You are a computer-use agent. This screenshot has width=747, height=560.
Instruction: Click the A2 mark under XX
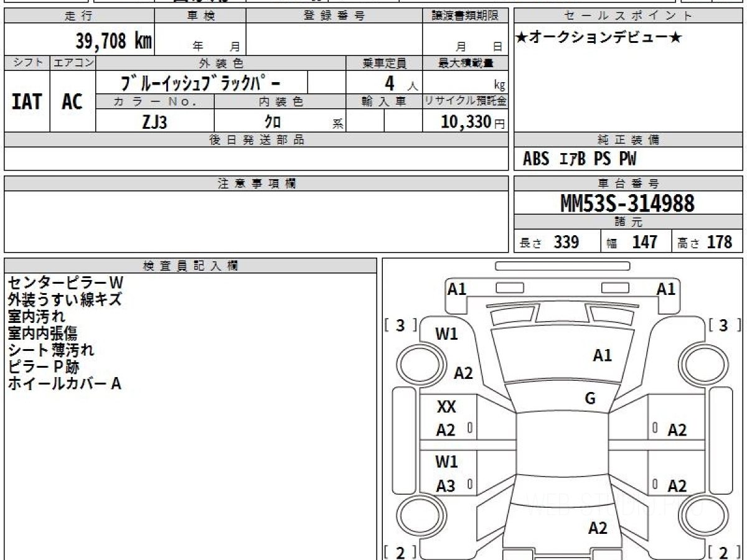[446, 430]
